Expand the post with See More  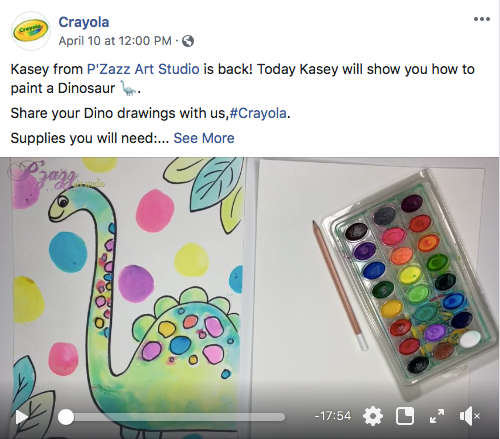click(204, 138)
